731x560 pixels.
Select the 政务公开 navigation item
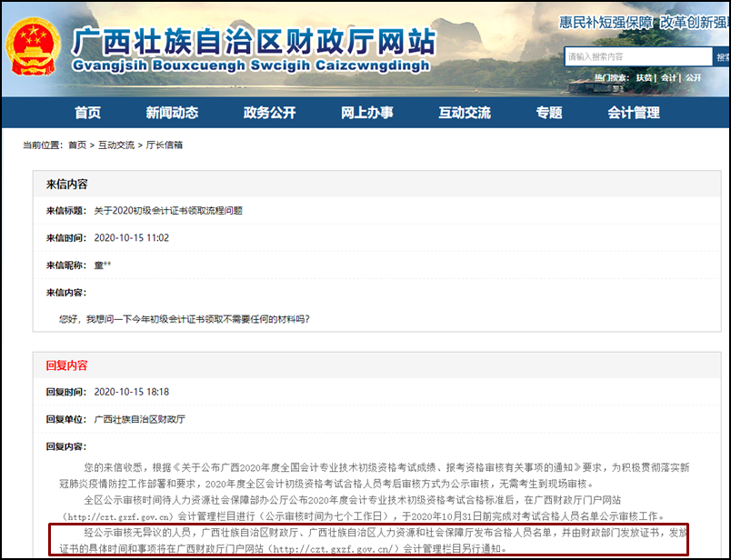(x=268, y=113)
